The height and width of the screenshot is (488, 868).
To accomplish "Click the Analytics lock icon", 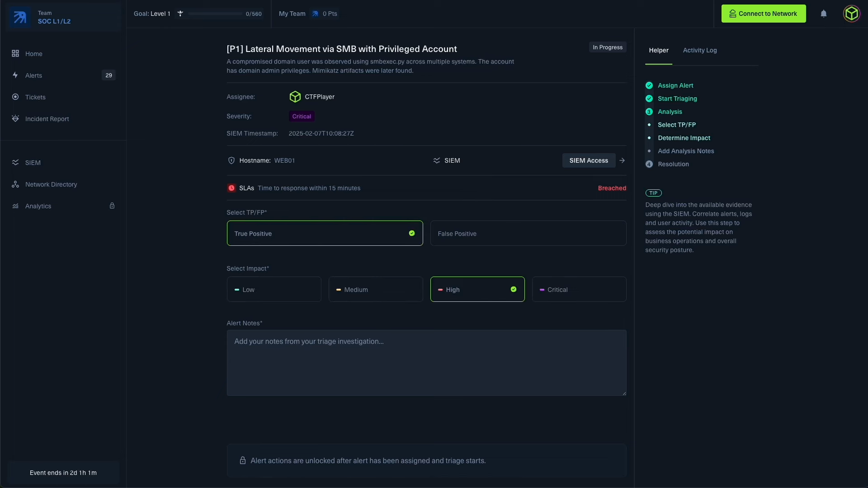I will 112,206.
